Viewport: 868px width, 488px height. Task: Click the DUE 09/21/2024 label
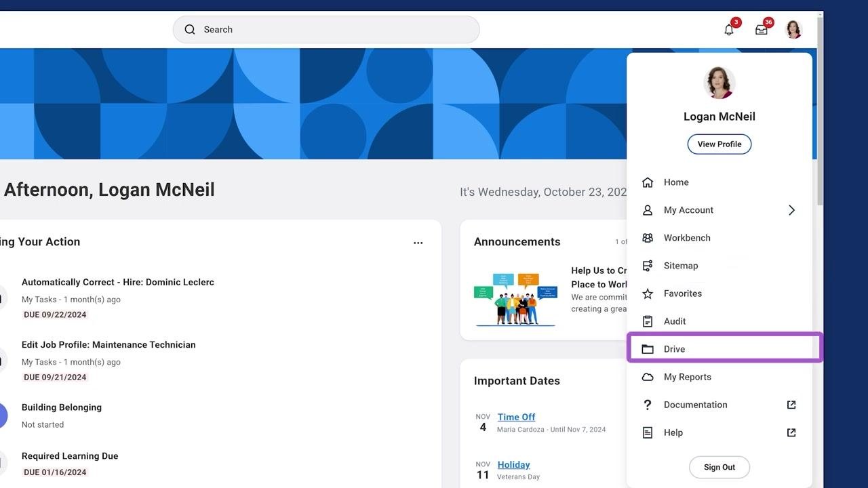[x=55, y=377]
